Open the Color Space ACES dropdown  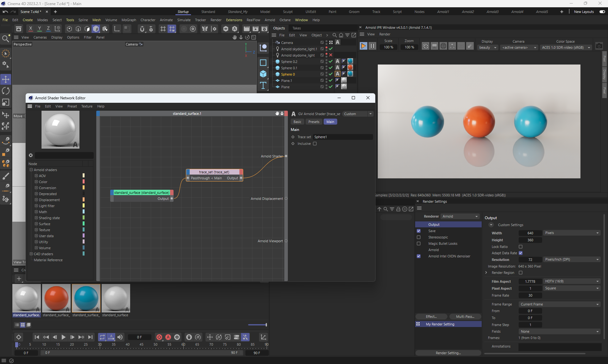[566, 47]
